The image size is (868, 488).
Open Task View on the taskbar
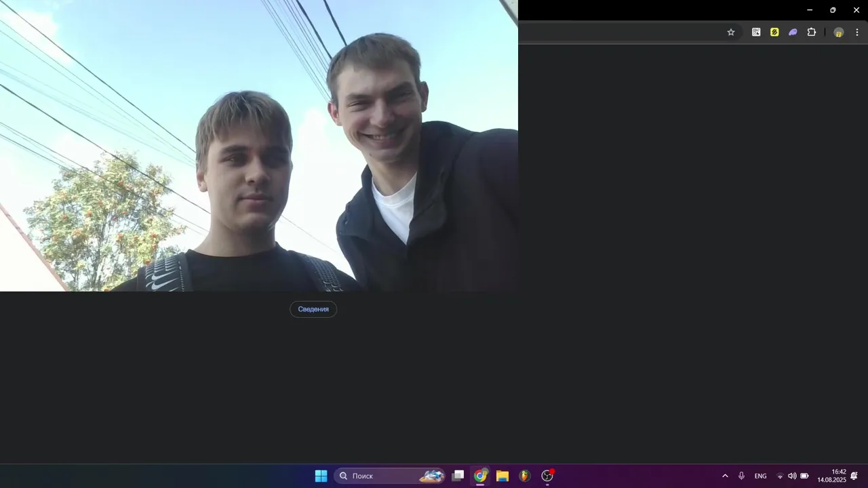pyautogui.click(x=458, y=476)
